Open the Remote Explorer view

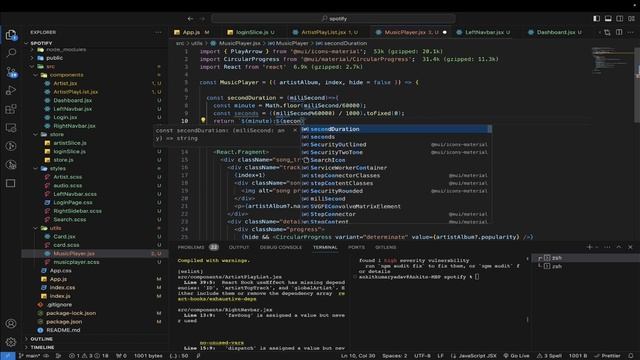point(11,127)
